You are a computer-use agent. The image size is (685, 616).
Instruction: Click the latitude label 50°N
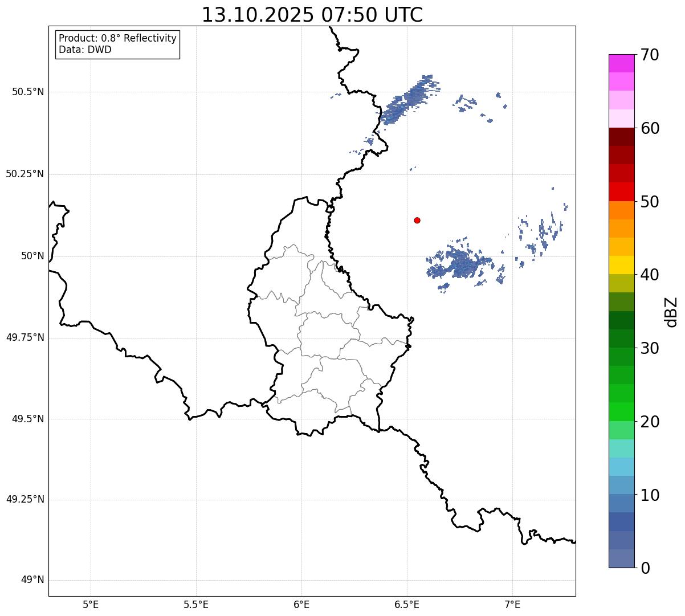pos(32,256)
